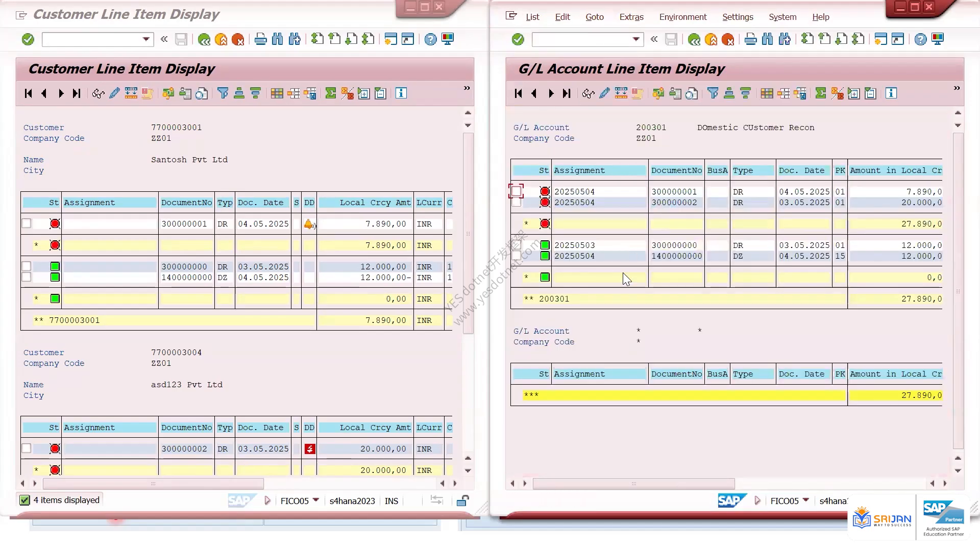980x551 pixels.
Task: Open the List menu
Action: [532, 17]
